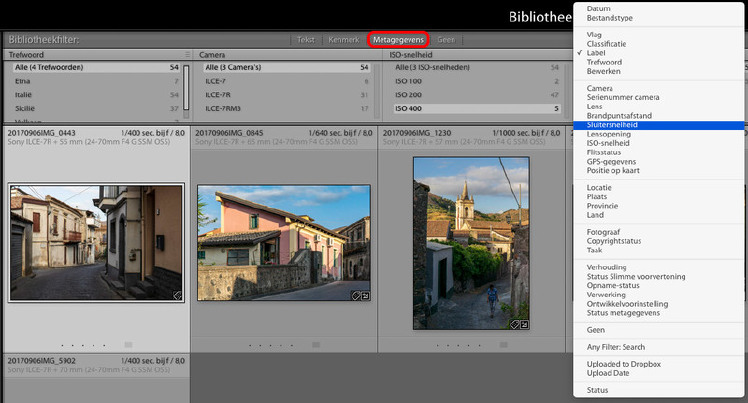Select Metagegevens in the filter bar
The height and width of the screenshot is (403, 748).
click(398, 40)
